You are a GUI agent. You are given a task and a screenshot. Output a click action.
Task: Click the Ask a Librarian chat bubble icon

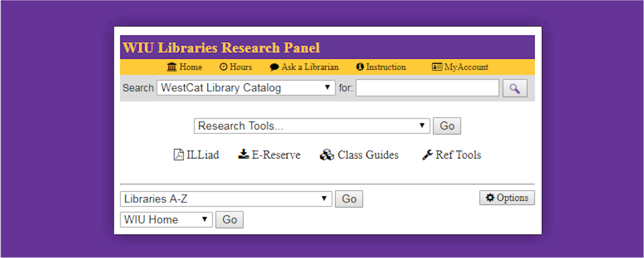point(275,67)
